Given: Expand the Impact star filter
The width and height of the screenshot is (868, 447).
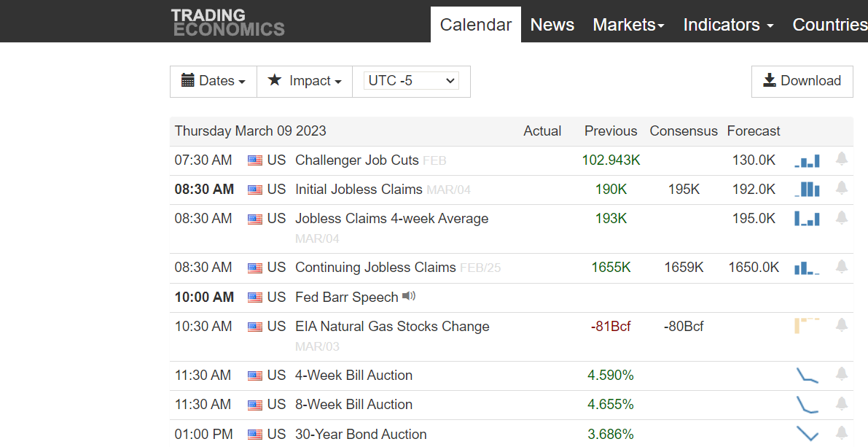Looking at the screenshot, I should pyautogui.click(x=305, y=82).
